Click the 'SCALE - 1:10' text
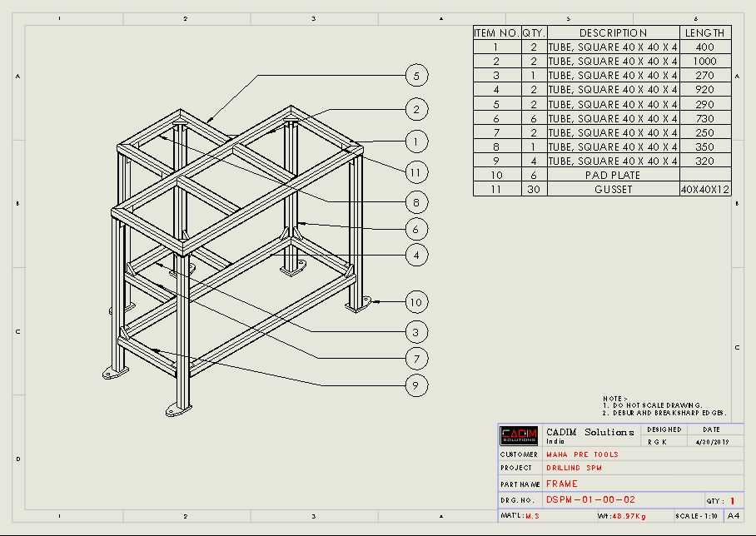The image size is (756, 536). click(696, 516)
